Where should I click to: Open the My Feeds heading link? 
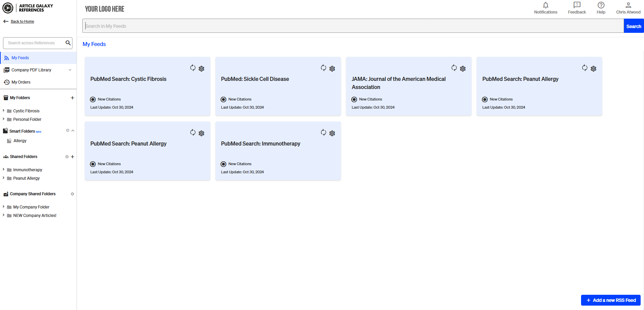coord(94,44)
